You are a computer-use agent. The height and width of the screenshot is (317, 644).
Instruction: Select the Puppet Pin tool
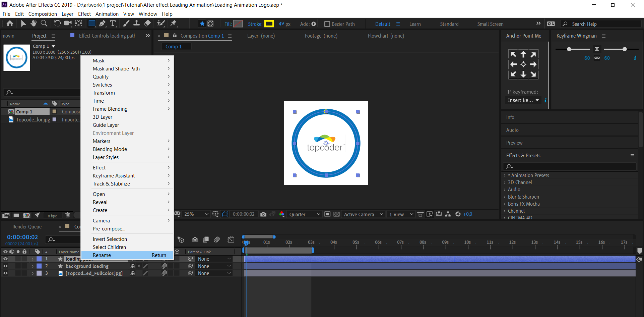(173, 23)
